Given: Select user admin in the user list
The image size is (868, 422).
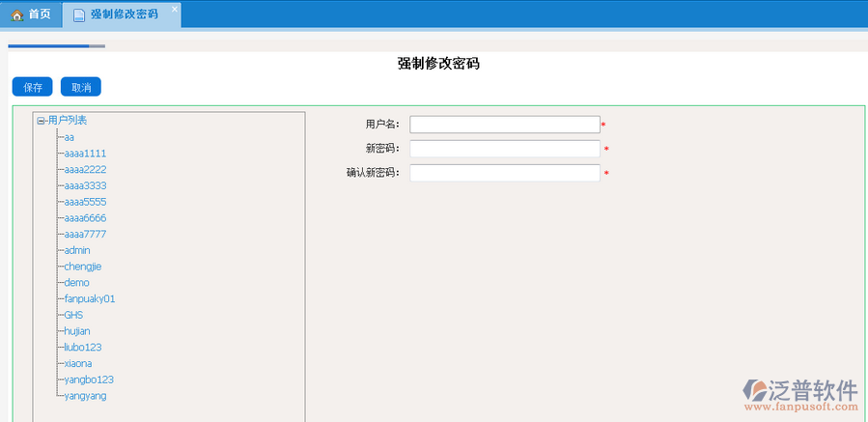Looking at the screenshot, I should [77, 250].
